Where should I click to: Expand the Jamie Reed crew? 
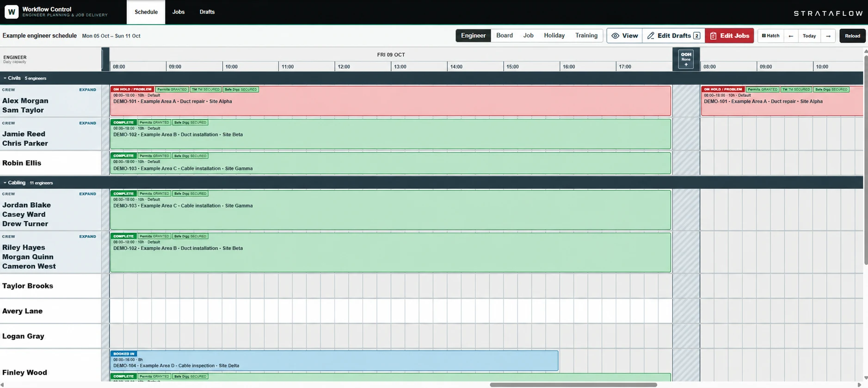87,123
